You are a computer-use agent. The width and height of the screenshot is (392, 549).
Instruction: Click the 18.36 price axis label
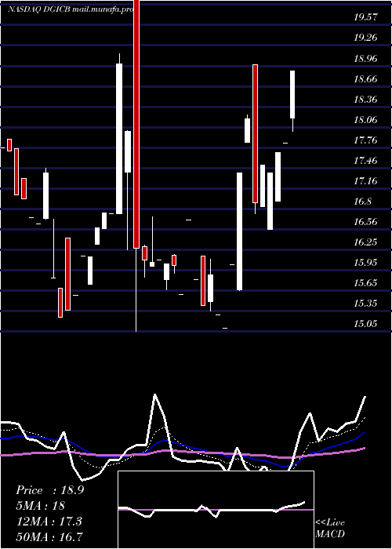tap(365, 100)
